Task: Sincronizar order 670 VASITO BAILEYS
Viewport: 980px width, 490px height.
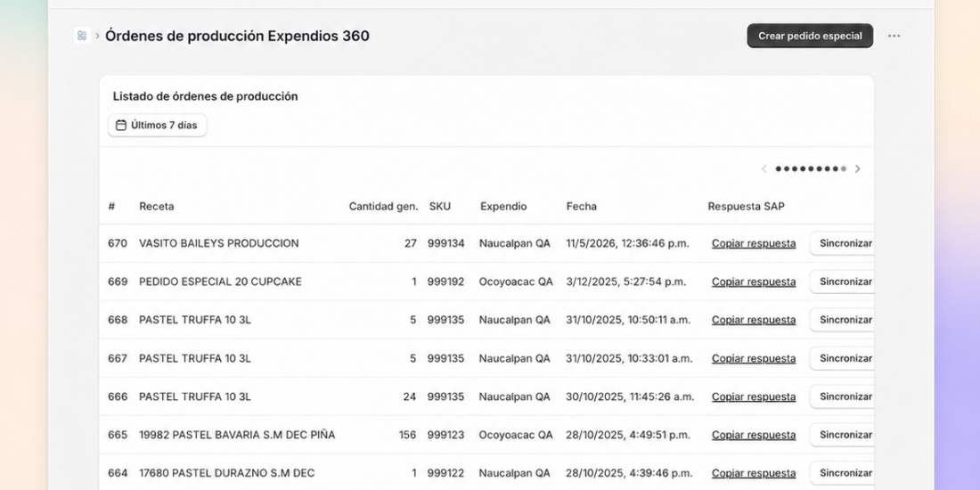Action: coord(842,243)
